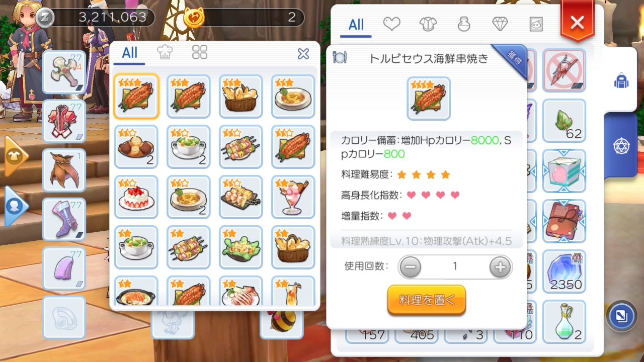Click the orange 料理を置く button
Screen dimensions: 644x362
click(x=427, y=300)
